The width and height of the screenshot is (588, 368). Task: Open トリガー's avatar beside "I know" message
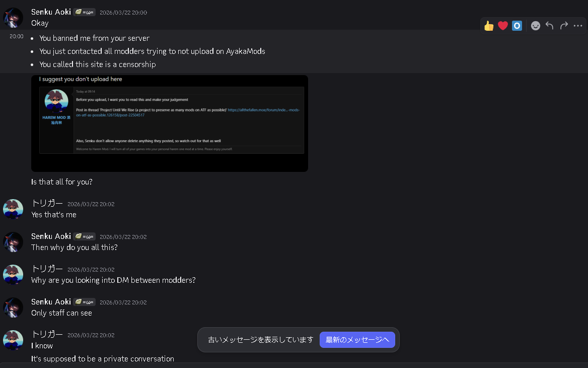13,340
